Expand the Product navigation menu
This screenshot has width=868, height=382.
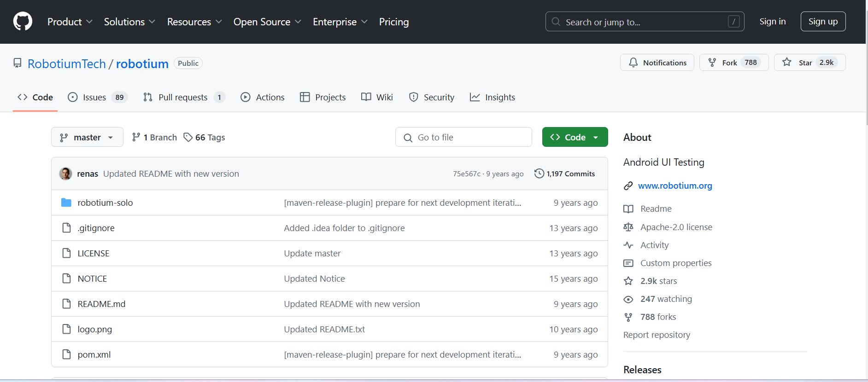click(x=70, y=22)
